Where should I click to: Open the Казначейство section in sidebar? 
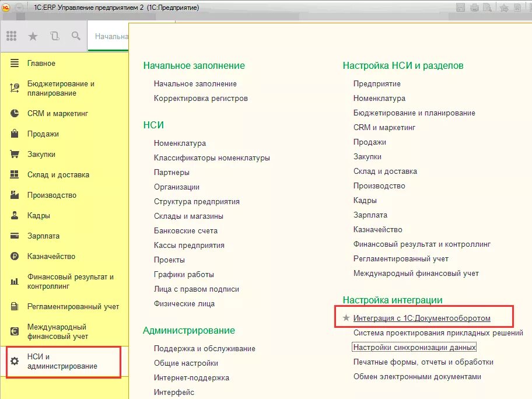click(x=51, y=256)
